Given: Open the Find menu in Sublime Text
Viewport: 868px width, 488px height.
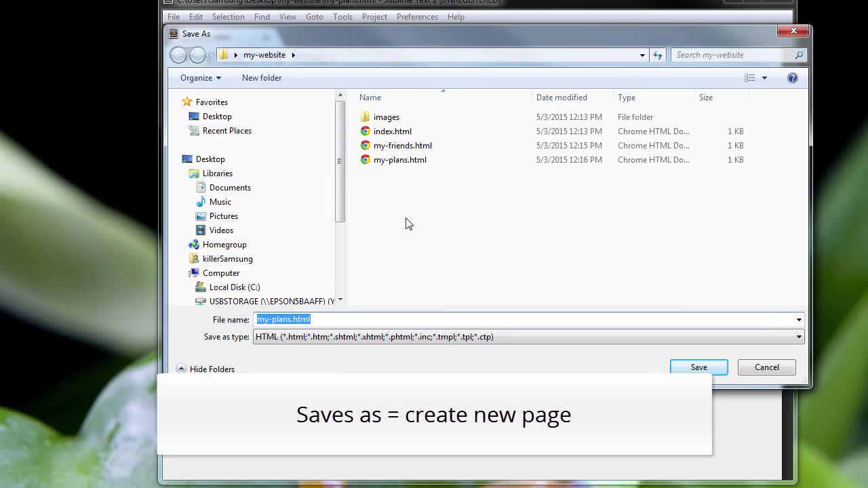Looking at the screenshot, I should click(262, 17).
